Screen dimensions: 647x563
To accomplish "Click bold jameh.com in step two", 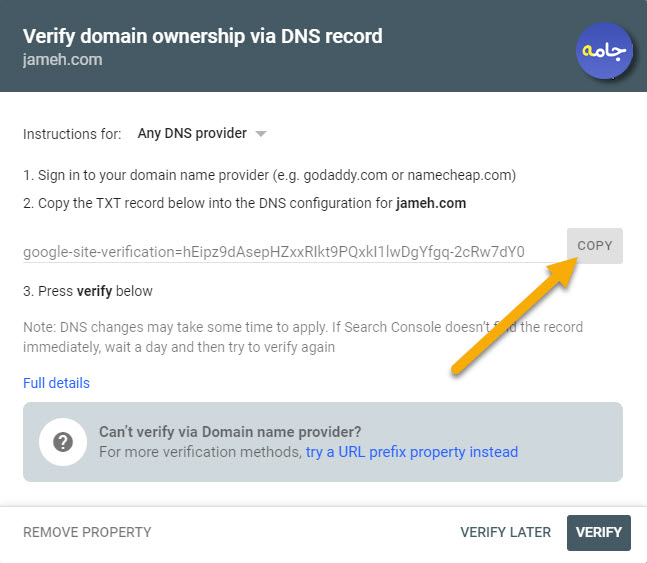I will click(x=431, y=203).
